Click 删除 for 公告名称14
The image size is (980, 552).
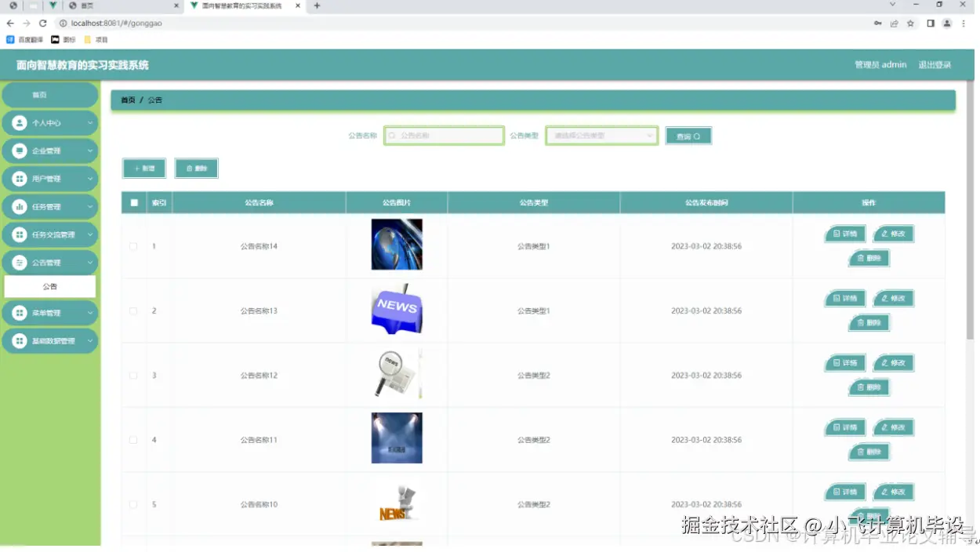point(869,258)
